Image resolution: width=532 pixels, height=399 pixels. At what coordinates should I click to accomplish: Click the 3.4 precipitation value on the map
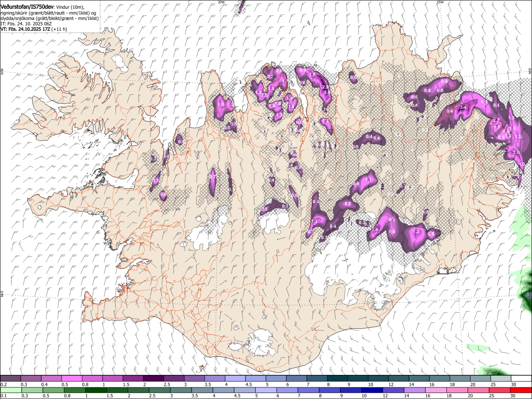coord(464,107)
